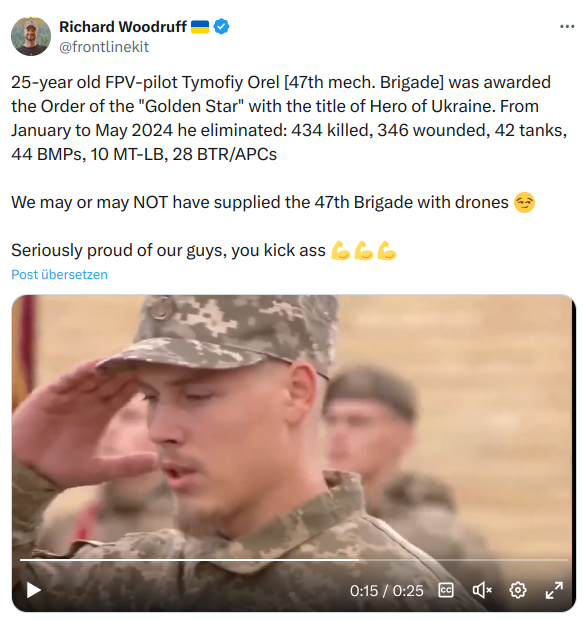Click the paragraph about Tymofiy Orel
The height and width of the screenshot is (622, 586).
(x=289, y=118)
